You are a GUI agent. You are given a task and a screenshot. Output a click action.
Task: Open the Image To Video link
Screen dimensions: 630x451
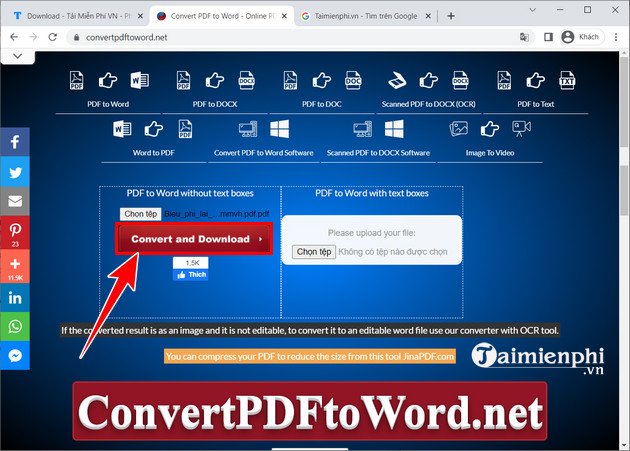coord(490,153)
